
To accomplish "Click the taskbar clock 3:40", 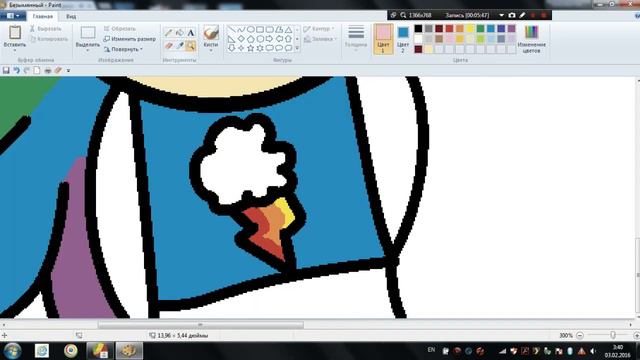I will point(617,347).
